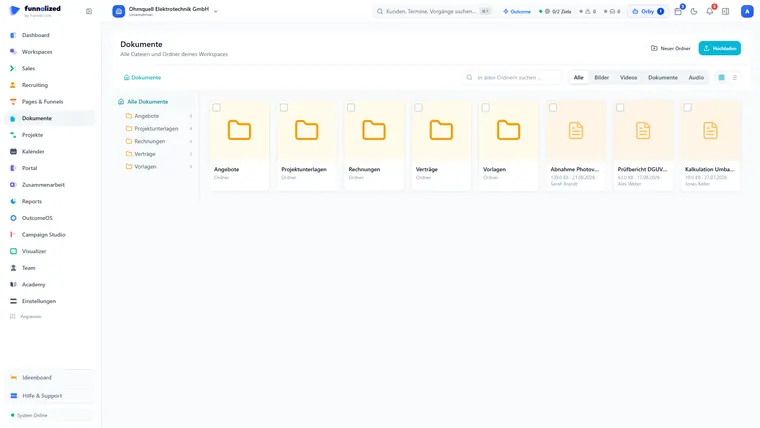Open the calendar icon in the top bar
This screenshot has width=760, height=428.
click(x=678, y=11)
